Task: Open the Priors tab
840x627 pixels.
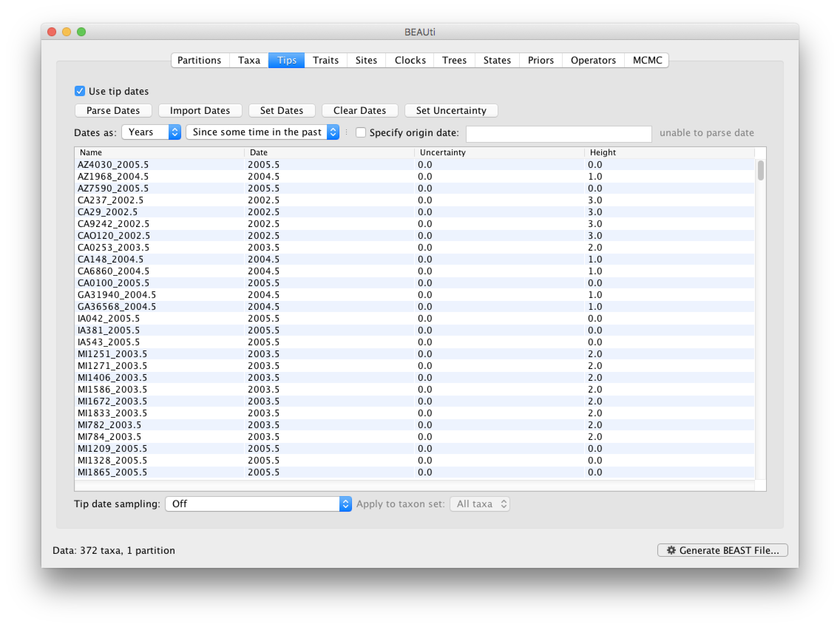Action: pos(541,60)
